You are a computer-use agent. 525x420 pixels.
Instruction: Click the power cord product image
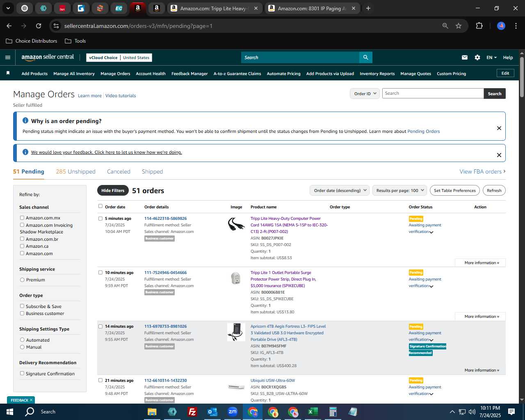(236, 224)
